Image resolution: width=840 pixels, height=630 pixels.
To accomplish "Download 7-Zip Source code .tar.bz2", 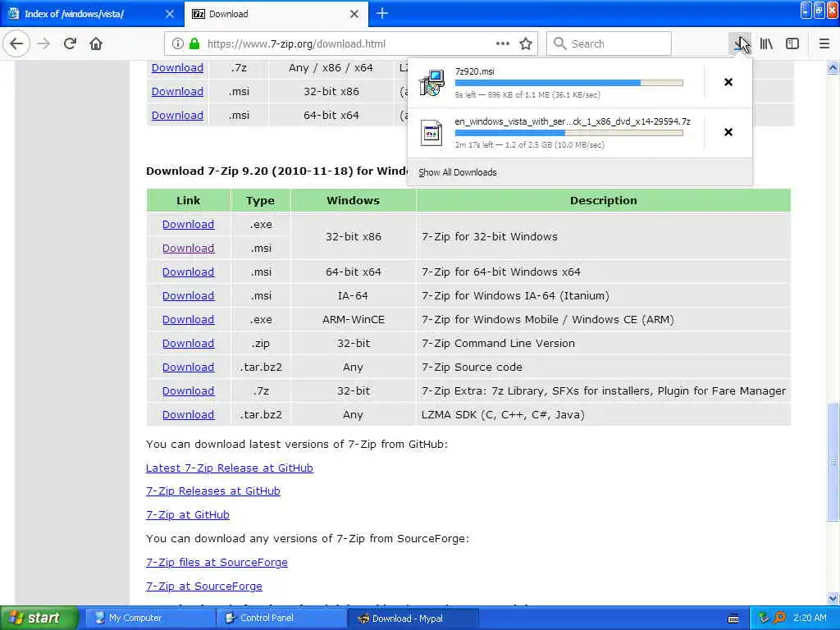I will (188, 367).
